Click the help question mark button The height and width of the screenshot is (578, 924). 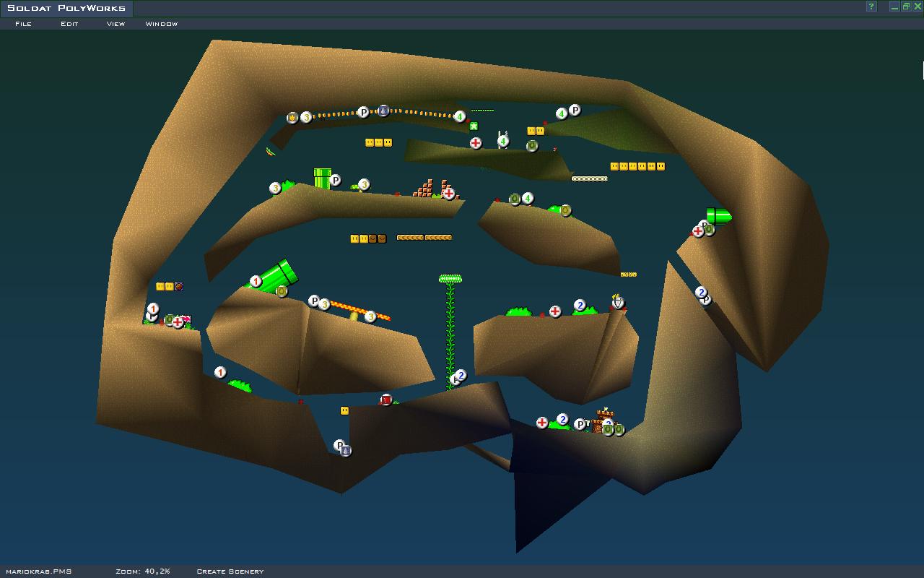tap(871, 7)
